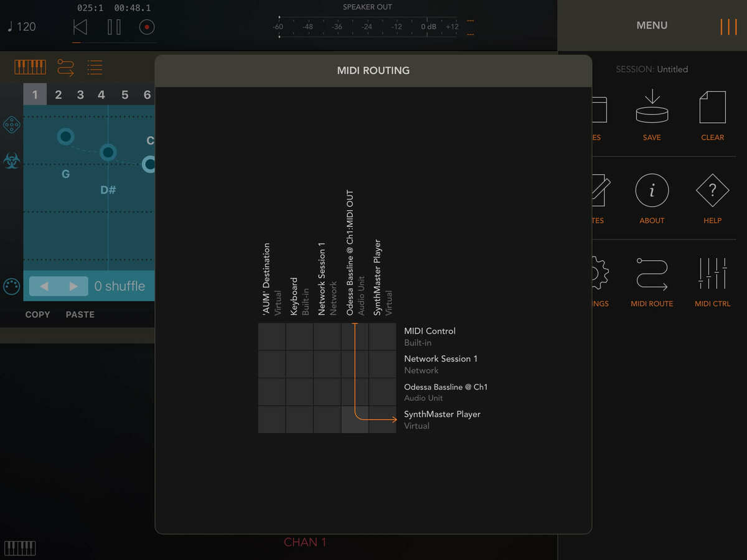Screen dimensions: 747x560
Task: Open MIDI ROUTE panel
Action: (652, 282)
